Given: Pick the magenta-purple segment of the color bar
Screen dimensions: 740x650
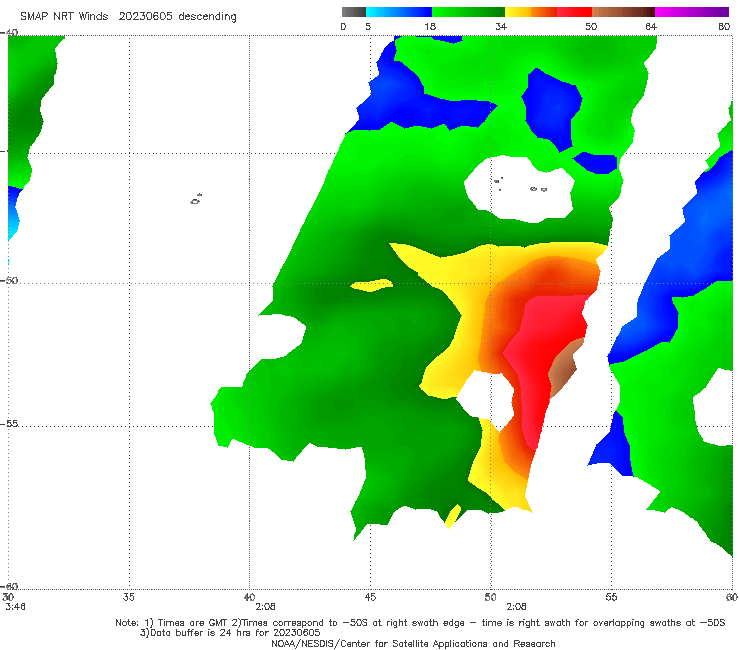Looking at the screenshot, I should (x=692, y=12).
